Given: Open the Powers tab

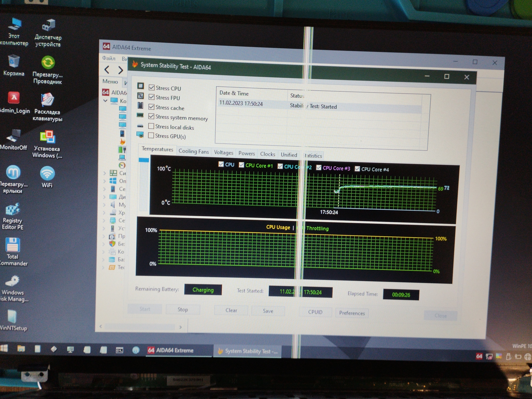Looking at the screenshot, I should pos(247,153).
